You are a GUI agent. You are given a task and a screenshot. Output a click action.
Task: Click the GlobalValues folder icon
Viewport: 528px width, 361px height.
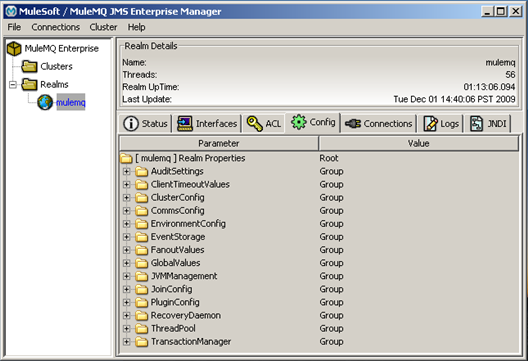pos(141,263)
